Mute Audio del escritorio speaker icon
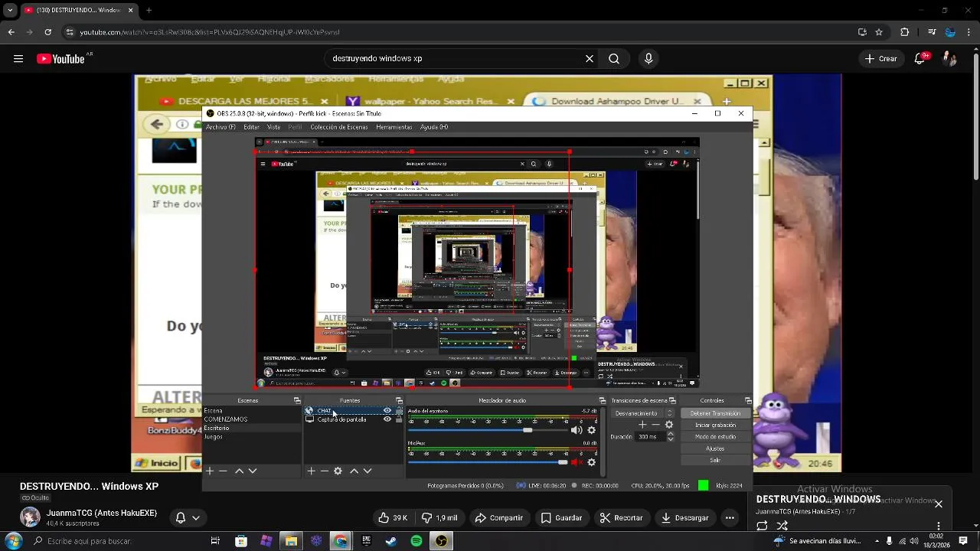Image resolution: width=980 pixels, height=551 pixels. 577,430
